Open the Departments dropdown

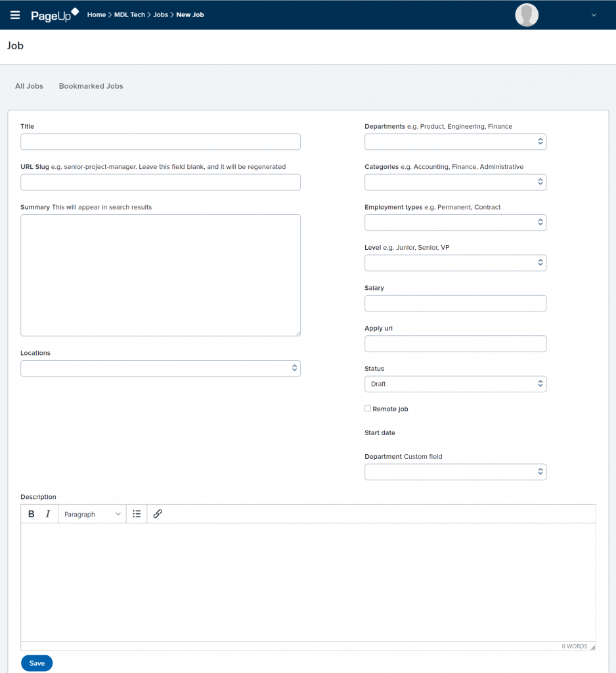click(455, 142)
